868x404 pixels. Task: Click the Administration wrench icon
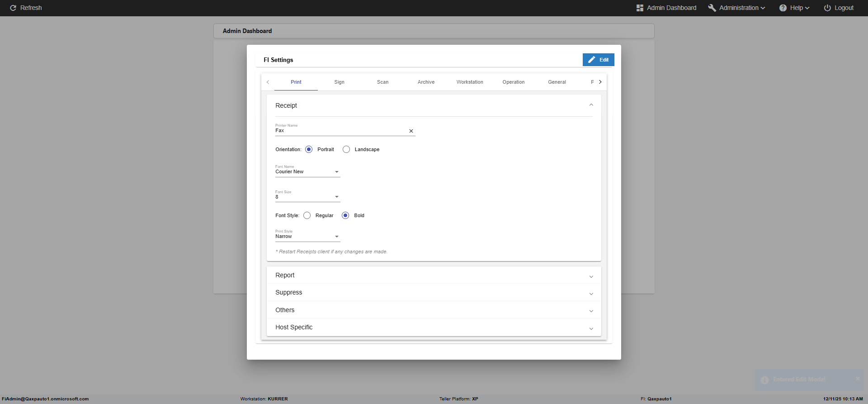click(712, 8)
